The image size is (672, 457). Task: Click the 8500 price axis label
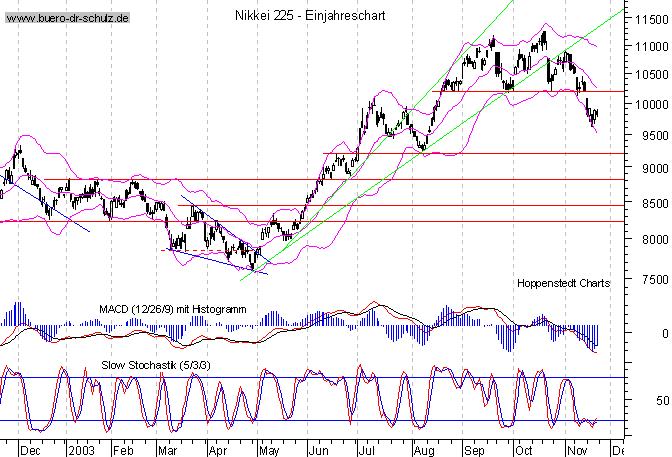648,204
